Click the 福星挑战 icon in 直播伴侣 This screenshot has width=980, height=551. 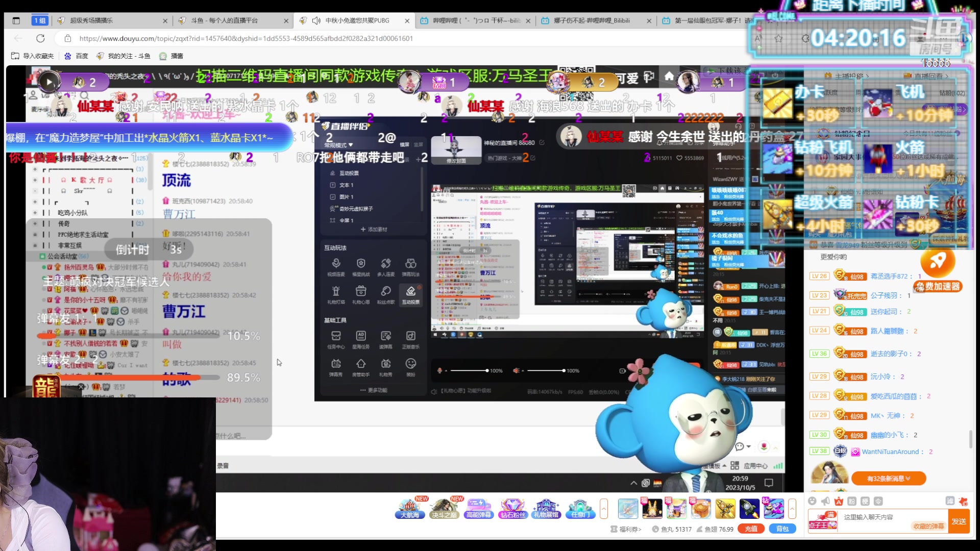(361, 266)
